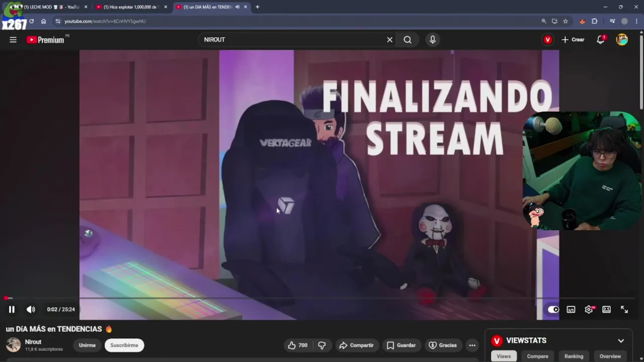Close the LECHE MOD tab
This screenshot has width=644, height=362.
click(86, 7)
